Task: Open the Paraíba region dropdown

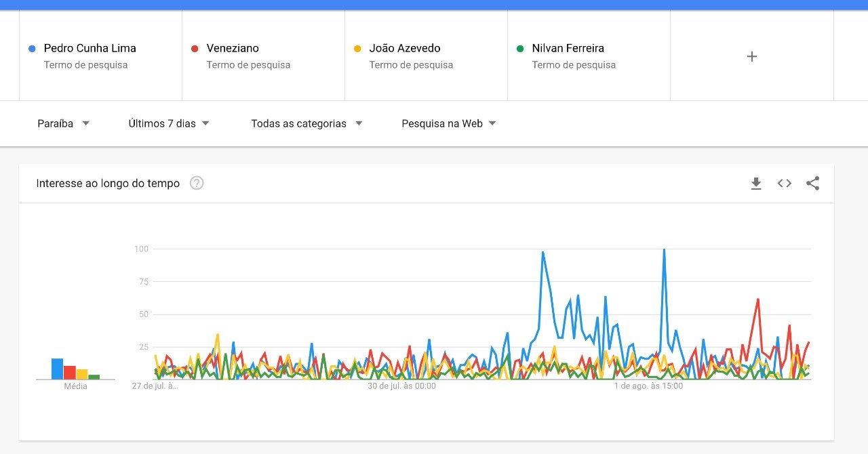Action: tap(64, 123)
